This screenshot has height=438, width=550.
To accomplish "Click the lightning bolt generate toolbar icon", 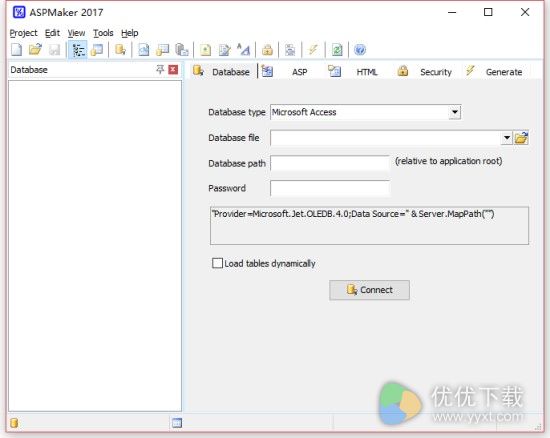I will point(313,50).
